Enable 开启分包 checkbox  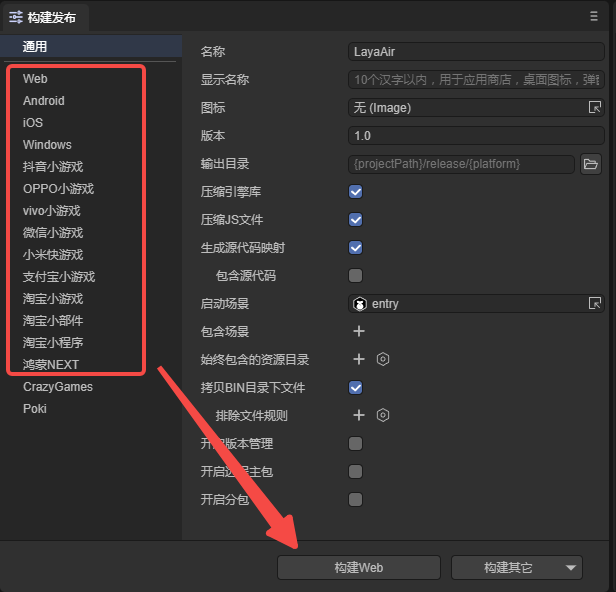click(356, 500)
